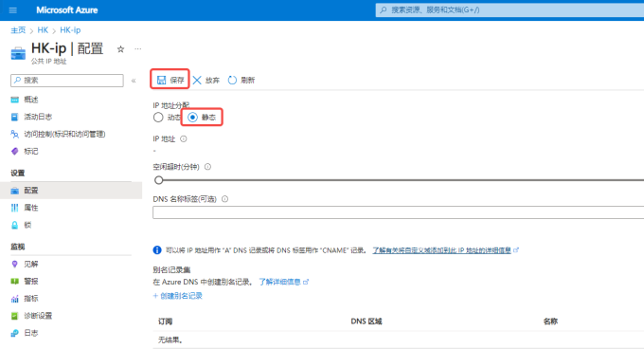Click + 创建别名记录 link
644x349 pixels.
(177, 296)
